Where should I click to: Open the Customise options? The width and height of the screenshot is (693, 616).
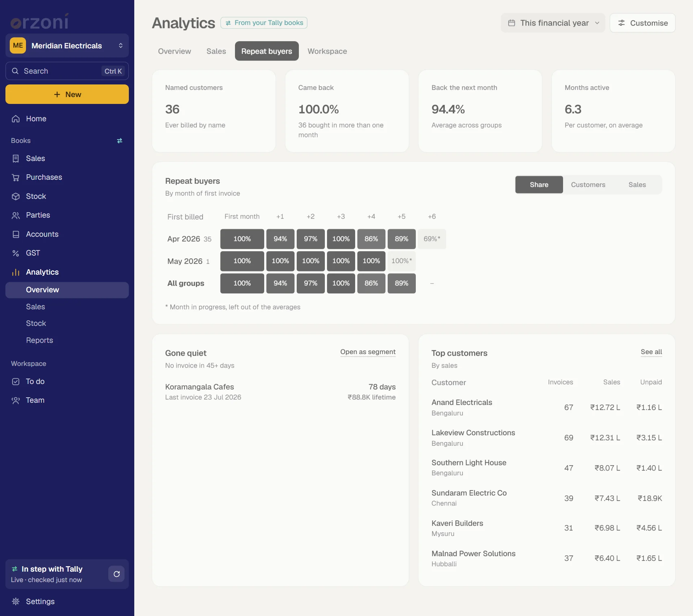click(642, 23)
